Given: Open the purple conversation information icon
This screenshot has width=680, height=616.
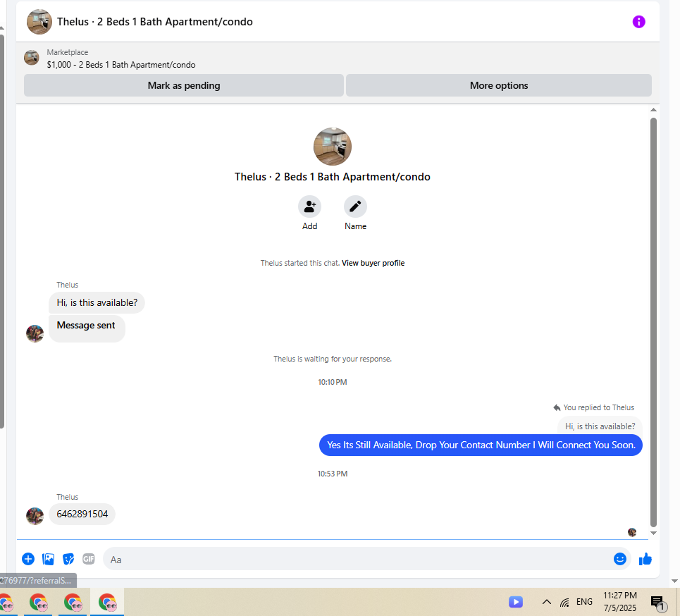Looking at the screenshot, I should tap(638, 22).
